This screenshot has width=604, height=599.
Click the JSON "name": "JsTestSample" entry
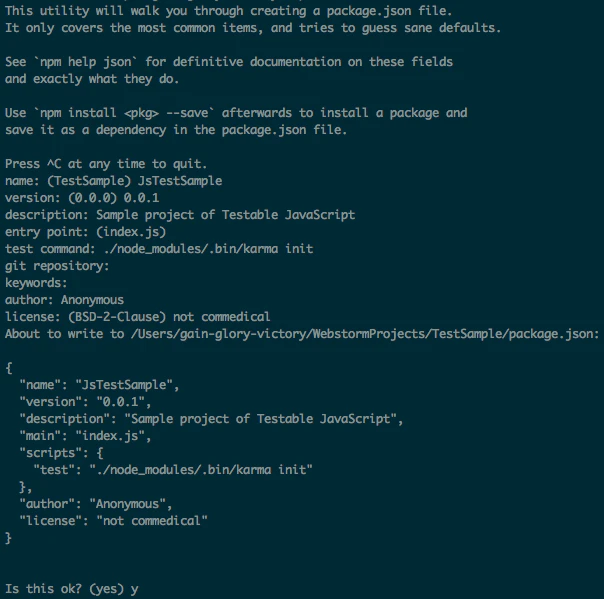[x=99, y=384]
